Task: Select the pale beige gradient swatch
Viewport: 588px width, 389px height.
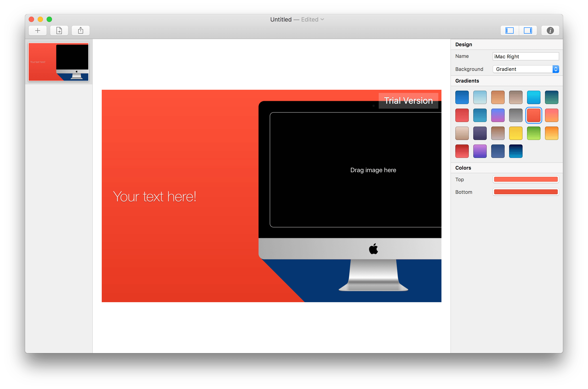Action: (x=462, y=133)
